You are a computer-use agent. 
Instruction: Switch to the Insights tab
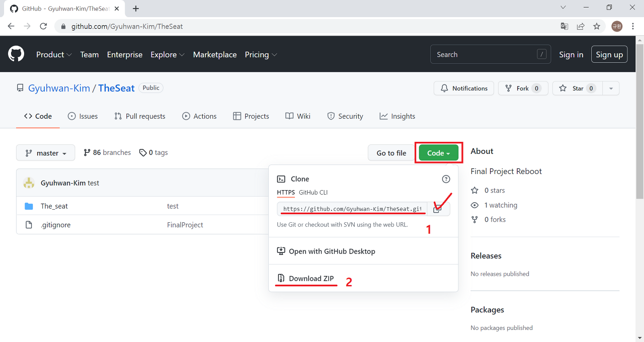(397, 116)
